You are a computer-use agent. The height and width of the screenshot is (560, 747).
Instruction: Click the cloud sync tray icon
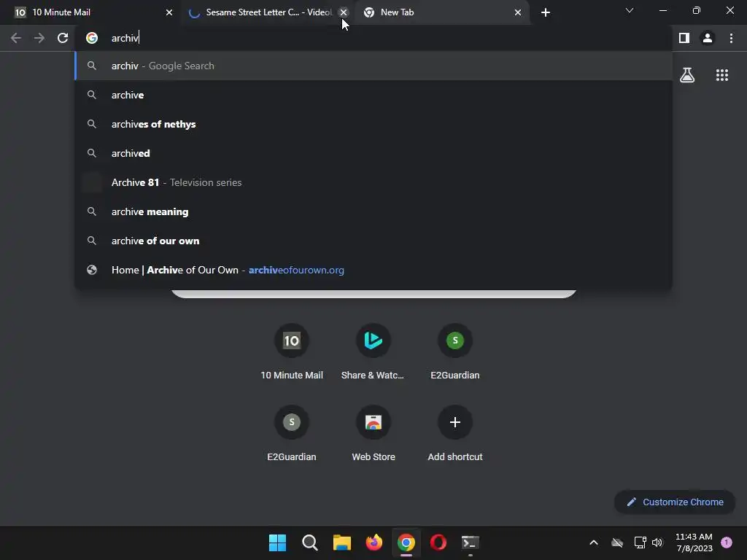617,542
